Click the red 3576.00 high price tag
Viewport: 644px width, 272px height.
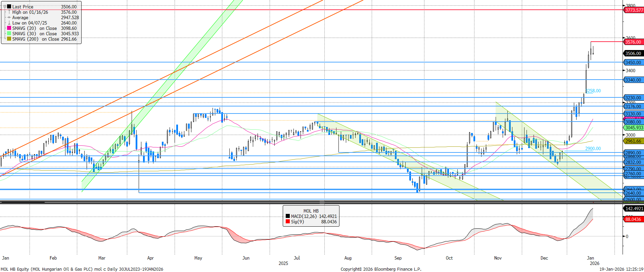coord(633,42)
